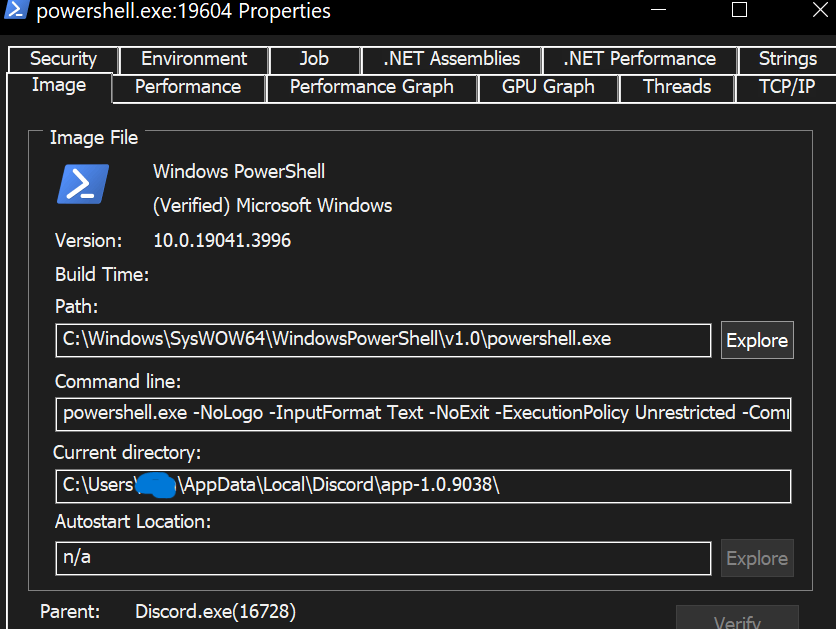Image resolution: width=836 pixels, height=629 pixels.
Task: Click the parent process 'Discord.exe(16728)'
Action: (x=215, y=611)
